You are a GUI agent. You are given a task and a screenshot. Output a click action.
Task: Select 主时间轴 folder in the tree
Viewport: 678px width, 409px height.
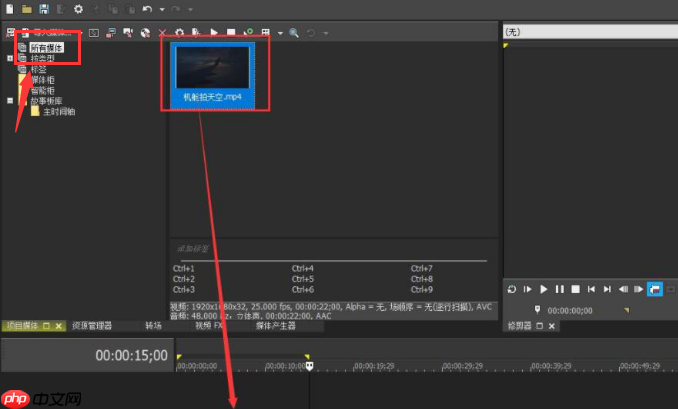point(59,112)
